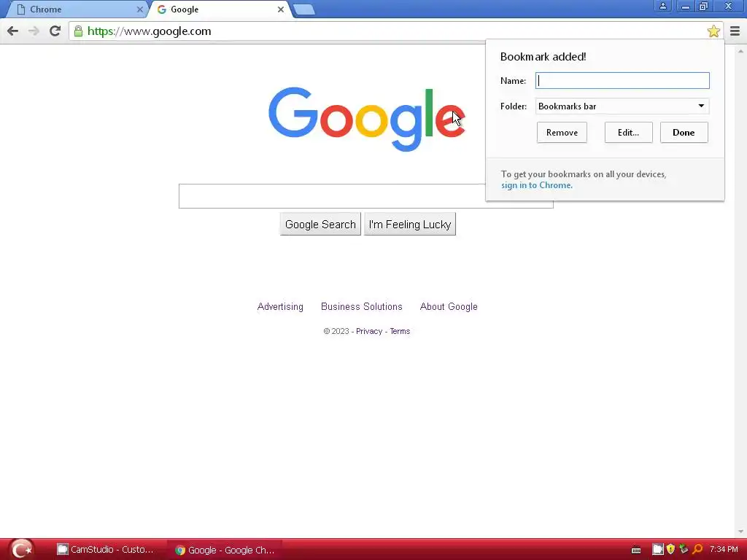The image size is (747, 560).
Task: Switch to the Chrome tab
Action: click(x=76, y=9)
